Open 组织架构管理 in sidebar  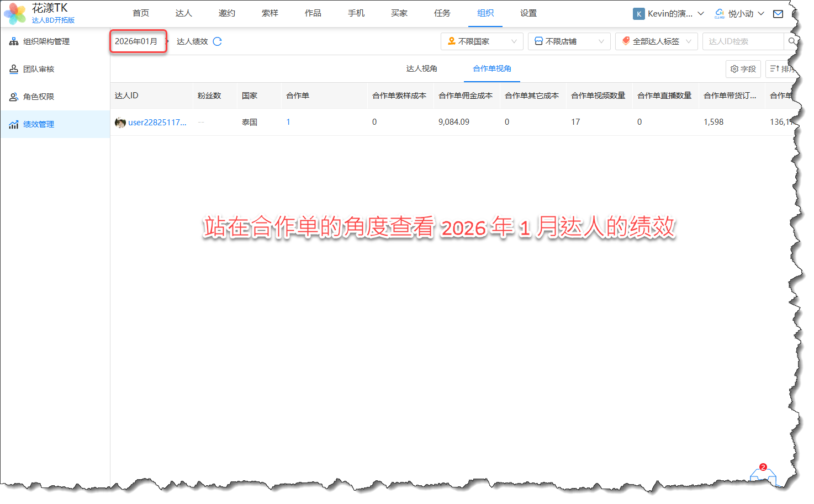click(46, 41)
